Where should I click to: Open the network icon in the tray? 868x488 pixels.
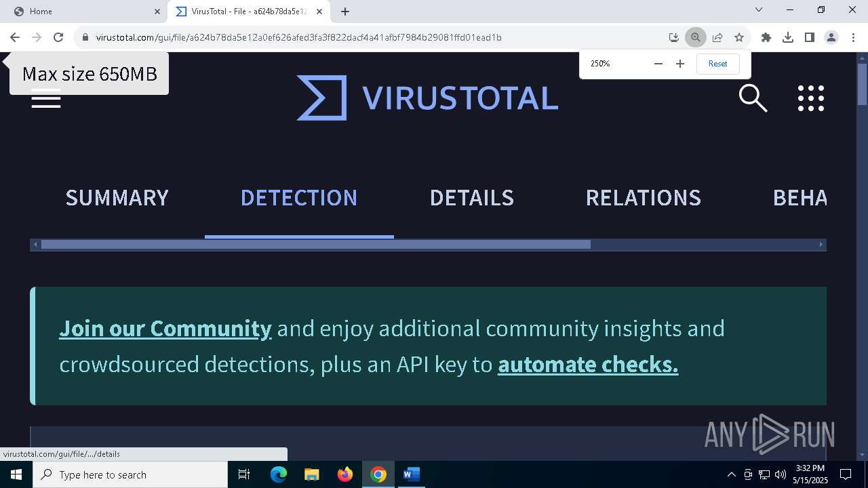tap(764, 474)
